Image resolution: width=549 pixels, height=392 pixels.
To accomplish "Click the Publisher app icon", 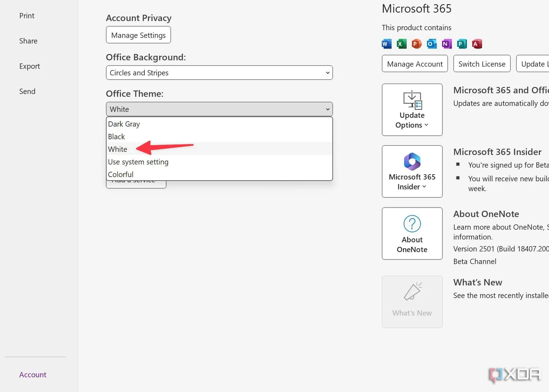I will (x=462, y=44).
